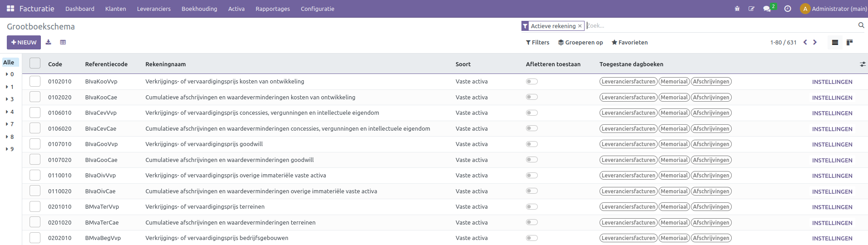Image resolution: width=868 pixels, height=245 pixels.
Task: Open the activities clock icon
Action: 788,9
